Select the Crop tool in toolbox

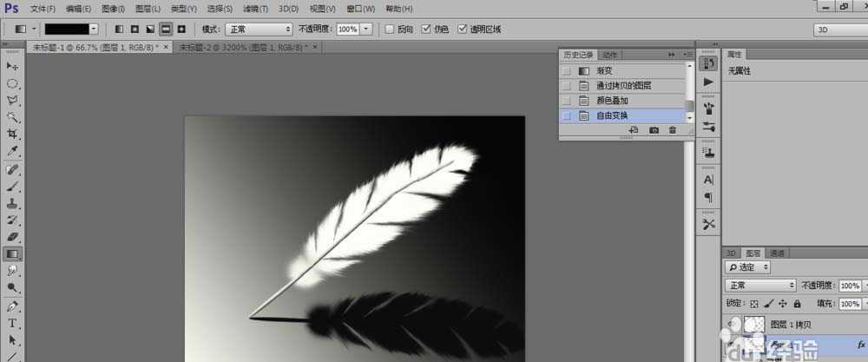[12, 134]
